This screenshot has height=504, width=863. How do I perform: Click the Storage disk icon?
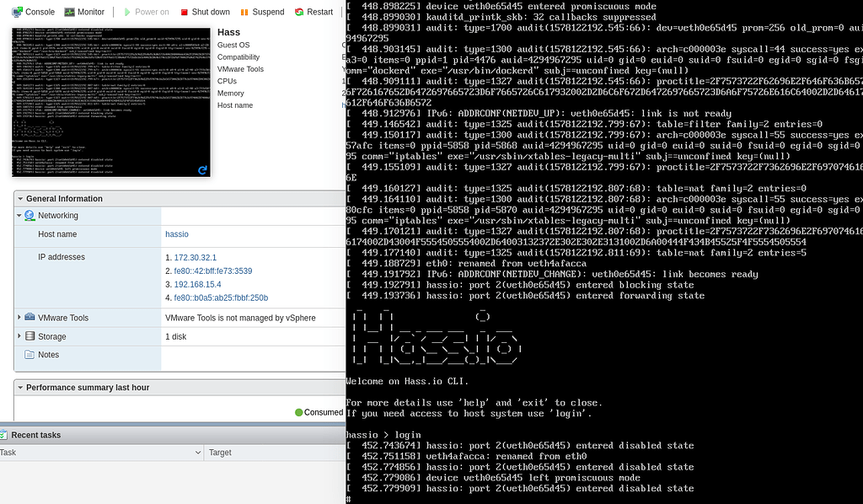pyautogui.click(x=29, y=336)
